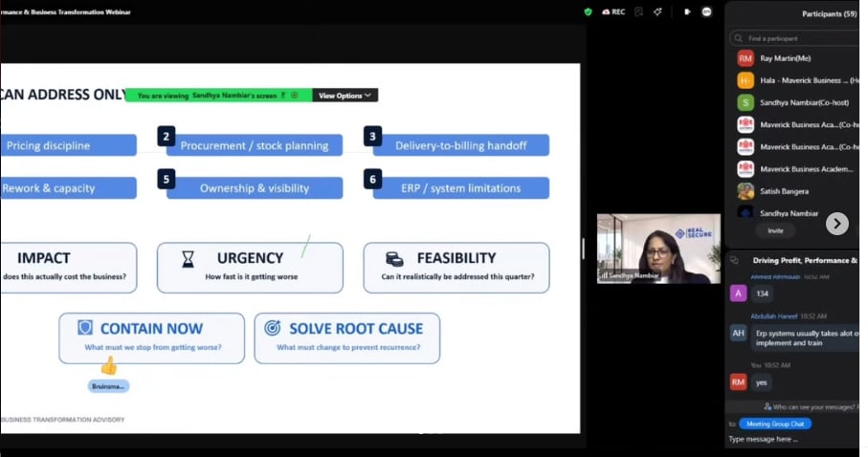The width and height of the screenshot is (868, 457).
Task: Click the RM avatar beside Ray Martin
Action: pos(746,58)
